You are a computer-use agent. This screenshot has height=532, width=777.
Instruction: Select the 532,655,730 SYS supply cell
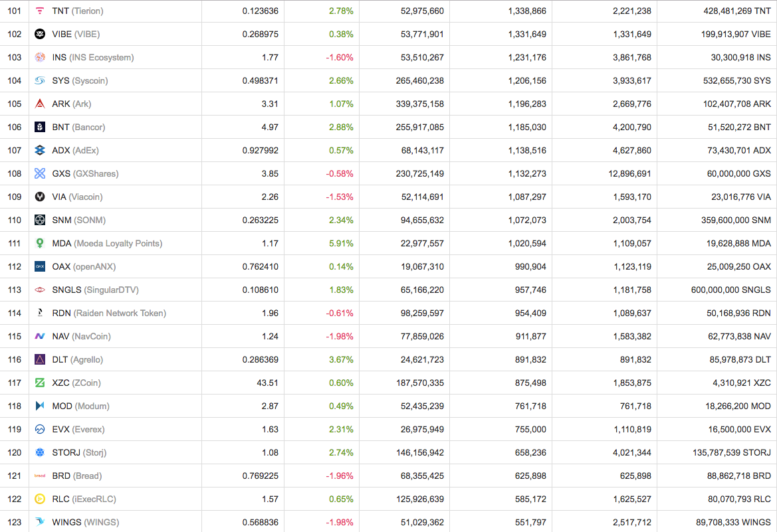(x=737, y=81)
